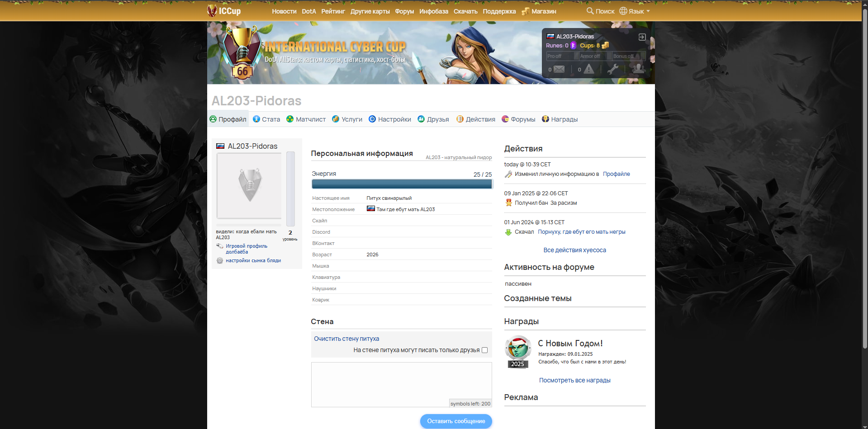Click the trophy badge showing 66
Viewport: 868px width, 429px height.
coord(242,53)
